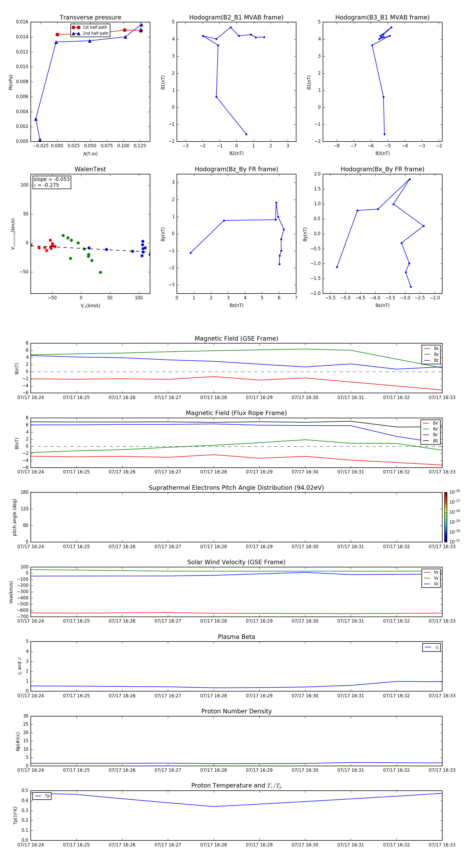Click the βp legend entry in Plasma Beta plot
The height and width of the screenshot is (868, 473).
pos(431,647)
